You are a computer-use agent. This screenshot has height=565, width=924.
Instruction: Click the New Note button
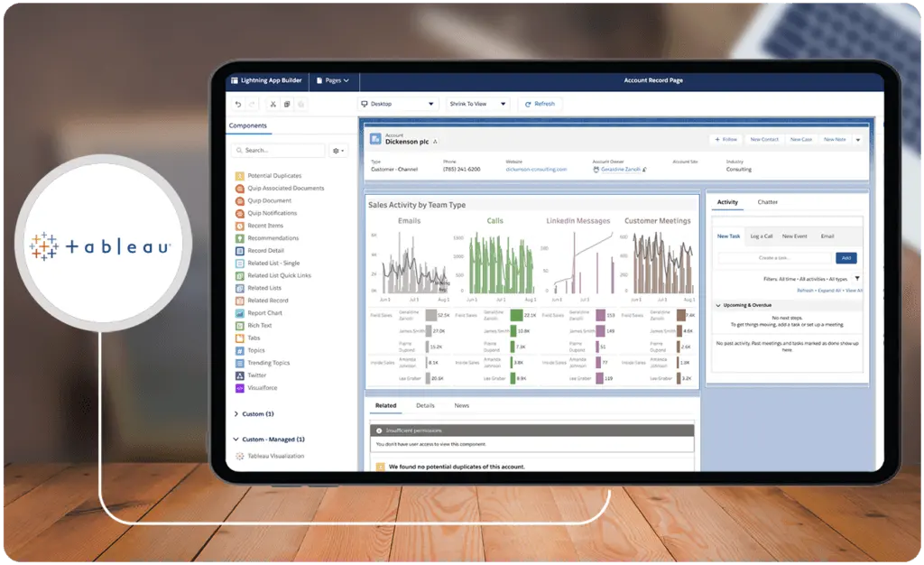[x=835, y=140]
